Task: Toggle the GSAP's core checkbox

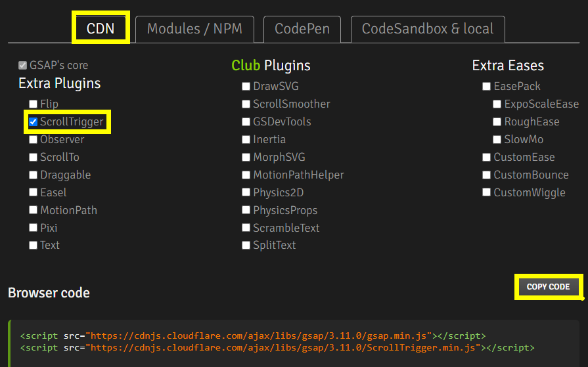Action: [x=22, y=65]
